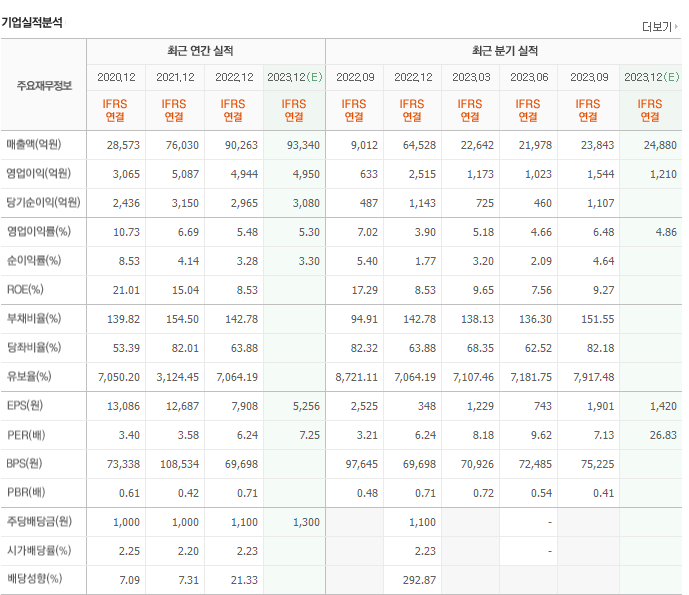The image size is (689, 595).
Task: Select the 8,721.11 reserve ratio cell
Action: tap(356, 377)
